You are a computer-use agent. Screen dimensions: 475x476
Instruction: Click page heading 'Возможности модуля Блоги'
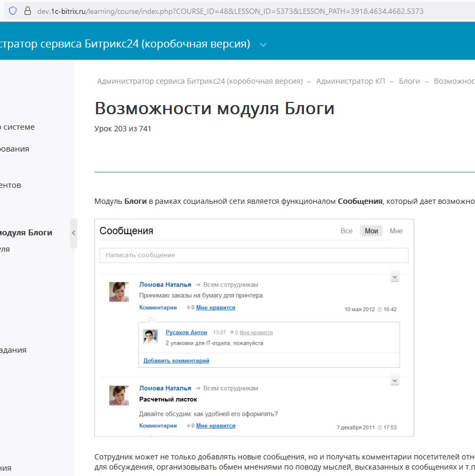(214, 108)
